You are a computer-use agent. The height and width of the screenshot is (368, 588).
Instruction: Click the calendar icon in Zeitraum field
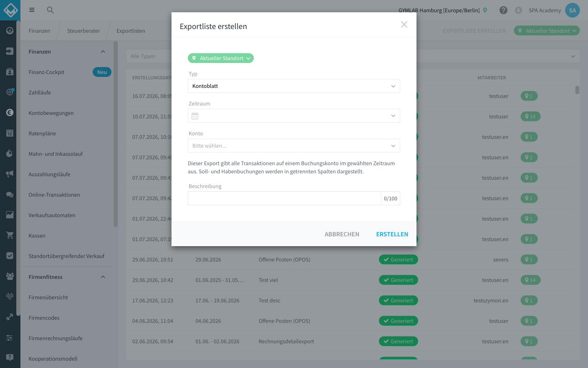[x=195, y=116]
